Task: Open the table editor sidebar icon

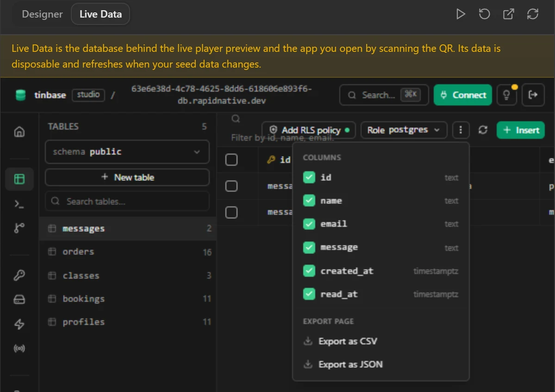Action: 19,179
